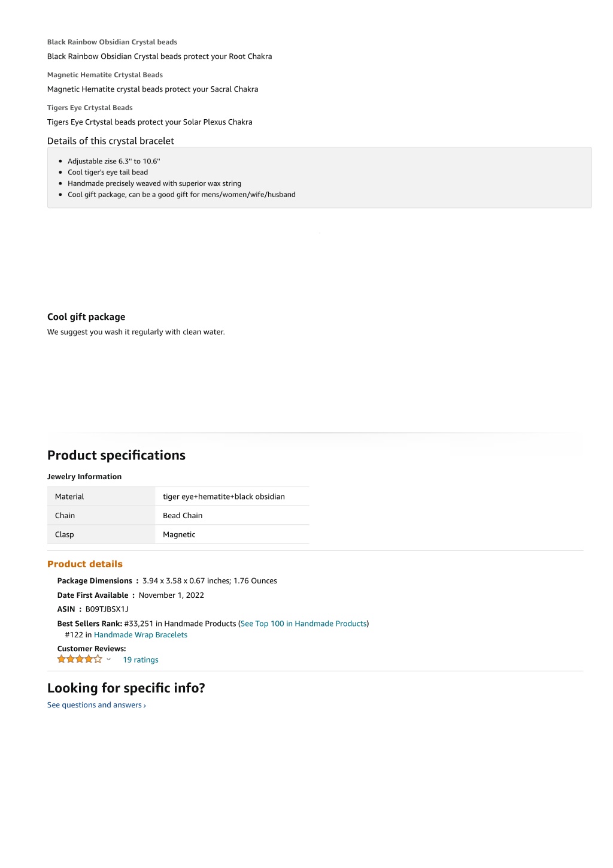
Task: Click Black Rainbow Obsidian Crystal beads heading
Action: tap(112, 42)
